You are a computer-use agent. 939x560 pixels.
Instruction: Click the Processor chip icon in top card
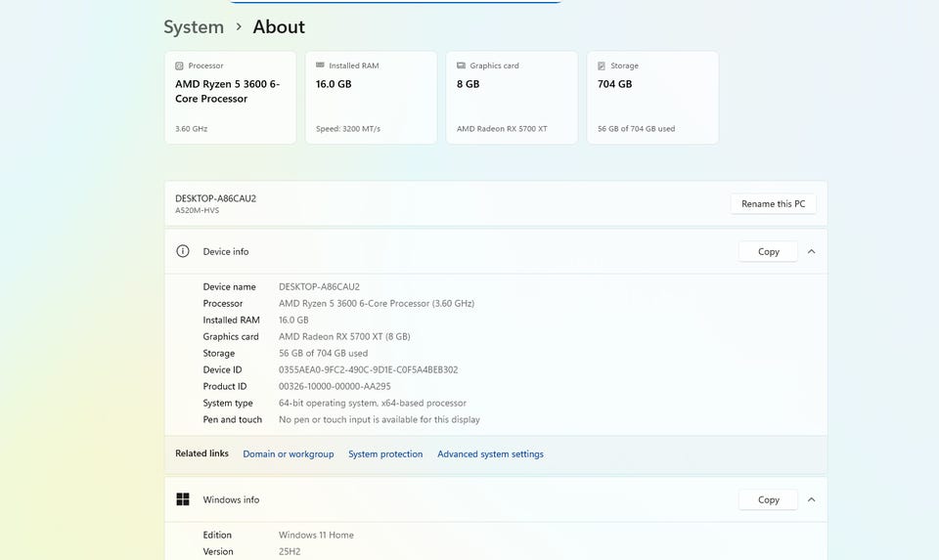click(x=179, y=66)
